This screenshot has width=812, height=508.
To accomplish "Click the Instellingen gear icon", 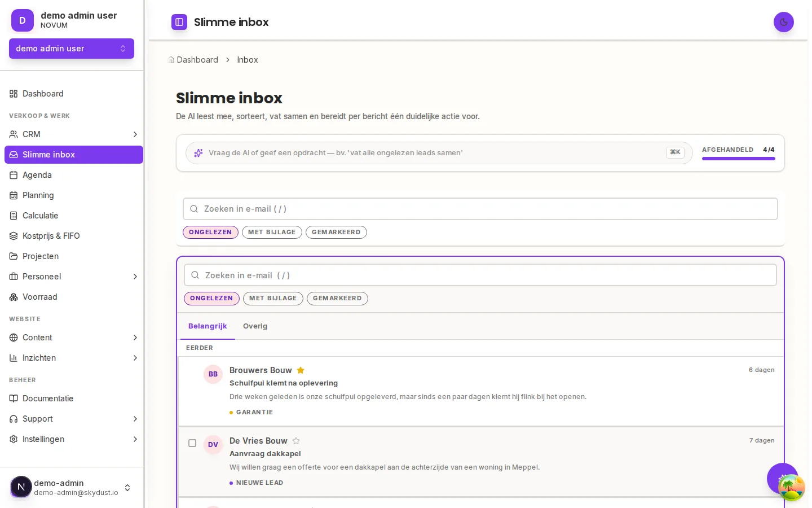I will [14, 439].
